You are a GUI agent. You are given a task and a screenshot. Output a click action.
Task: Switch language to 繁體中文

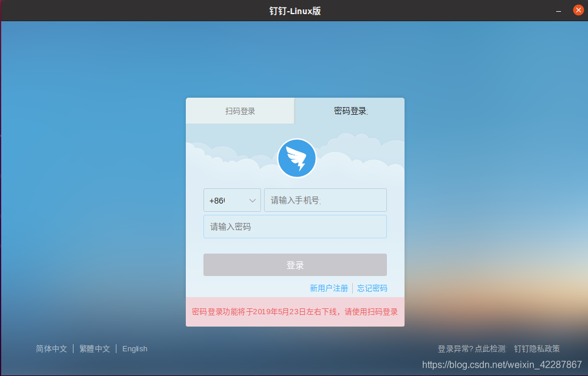(95, 349)
